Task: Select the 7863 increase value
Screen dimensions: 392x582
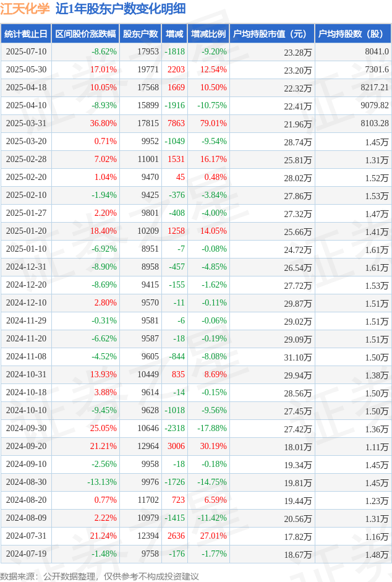Action: 176,123
